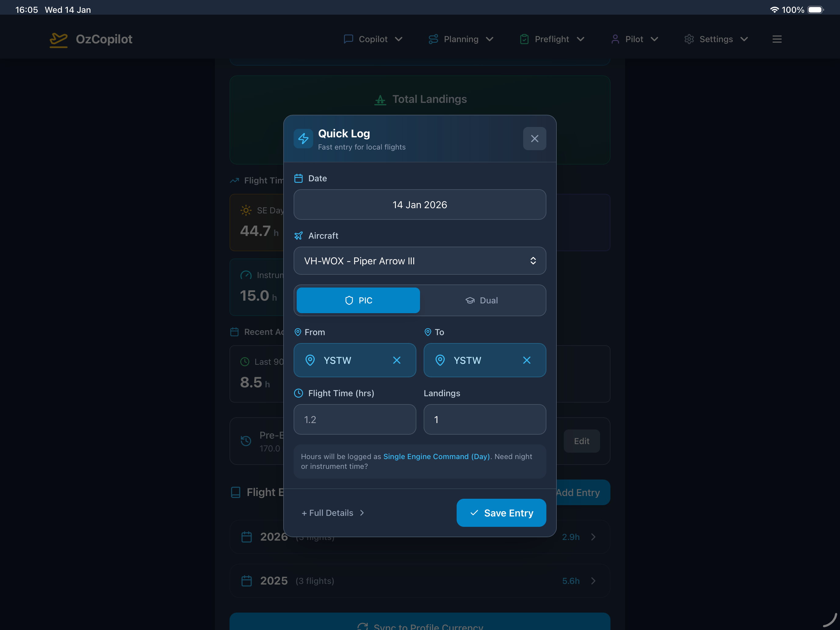Open the Aircraft VH-WOX dropdown
This screenshot has width=840, height=630.
click(420, 261)
